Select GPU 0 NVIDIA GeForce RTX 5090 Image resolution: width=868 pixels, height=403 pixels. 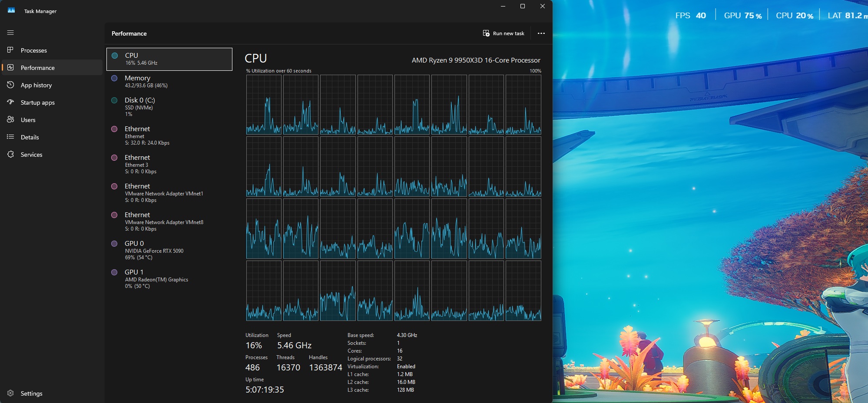pos(169,250)
